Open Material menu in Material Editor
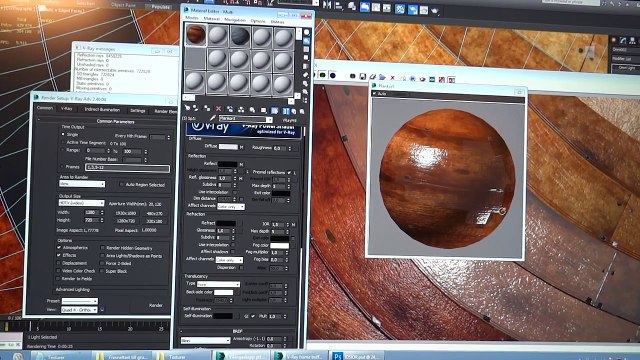This screenshot has height=360, width=640. coord(211,19)
